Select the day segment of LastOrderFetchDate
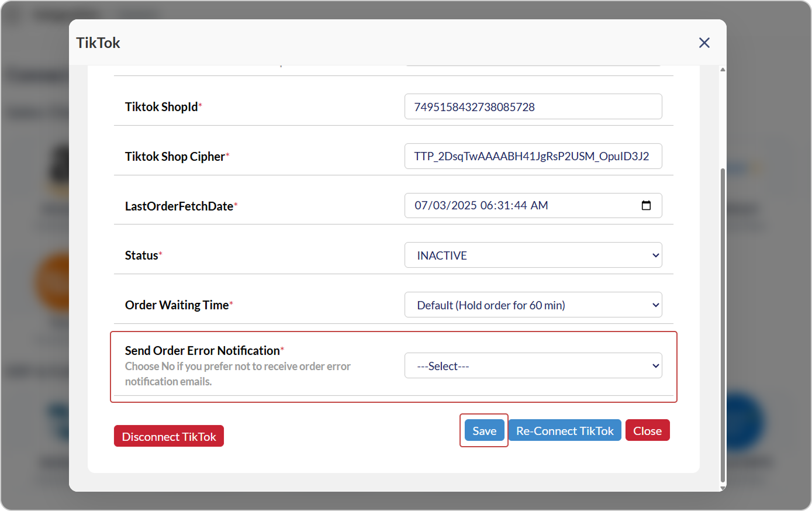The height and width of the screenshot is (511, 812). click(439, 206)
